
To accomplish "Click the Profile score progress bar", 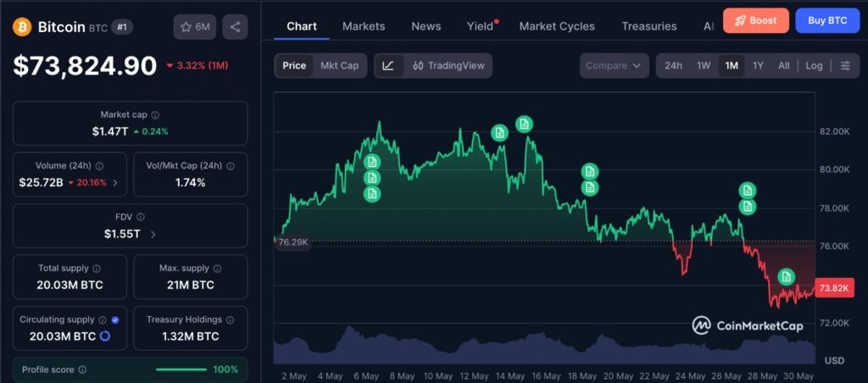I will (x=181, y=369).
